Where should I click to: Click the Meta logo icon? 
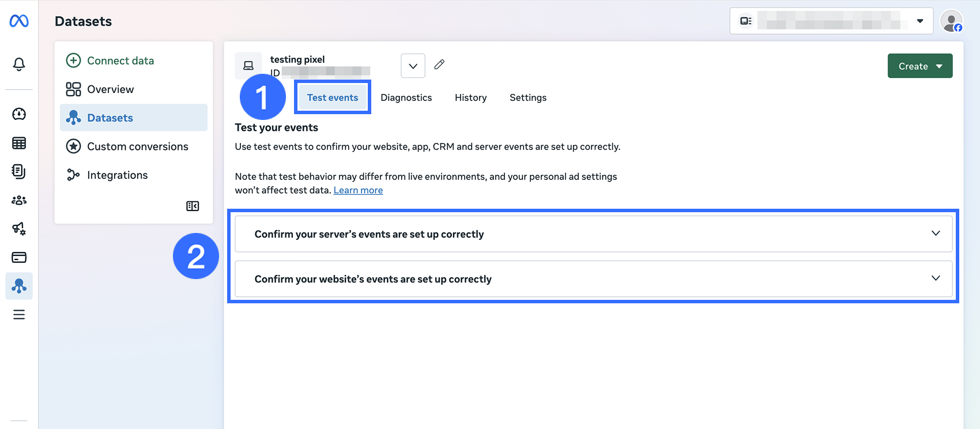coord(19,21)
